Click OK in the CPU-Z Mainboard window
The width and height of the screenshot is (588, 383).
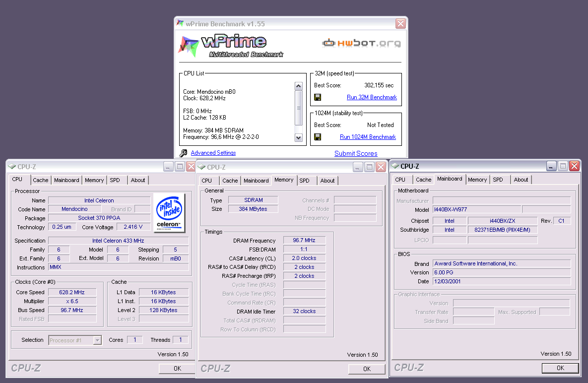pos(560,369)
